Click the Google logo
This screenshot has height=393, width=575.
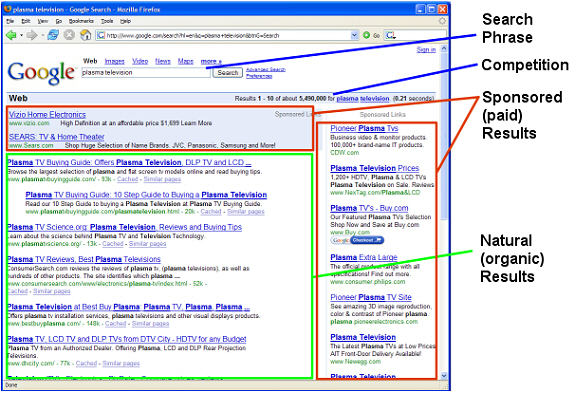41,72
